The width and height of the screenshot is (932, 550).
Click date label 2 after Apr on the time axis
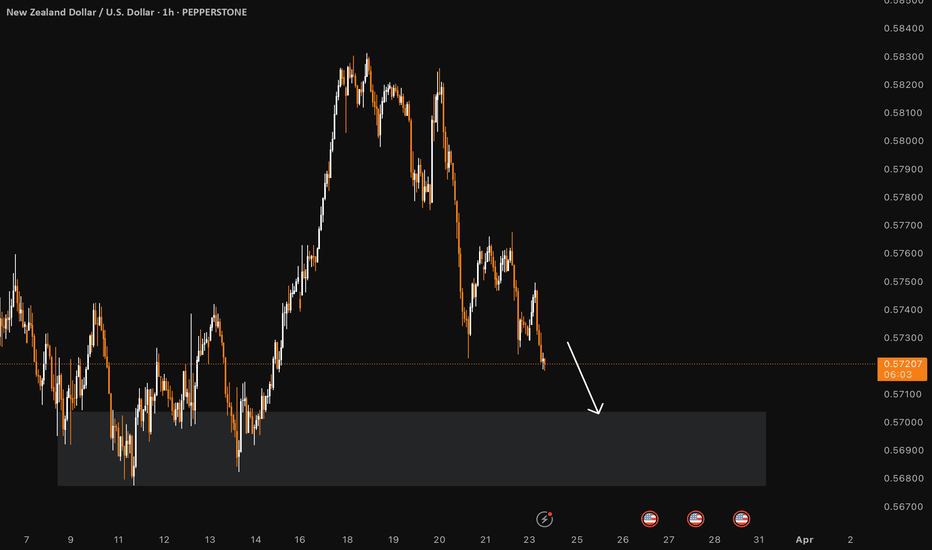pyautogui.click(x=850, y=540)
